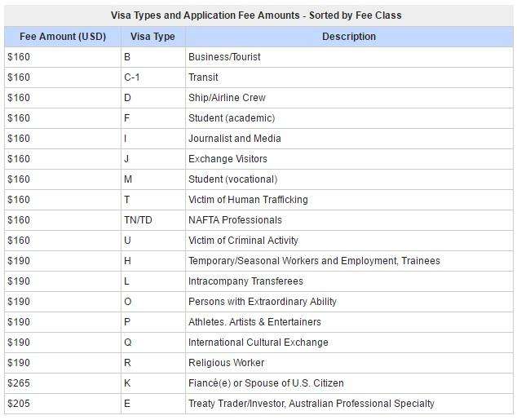Screen dimensions: 517x420
Task: Click visa type 'TN/TD' cell
Action: tap(153, 220)
